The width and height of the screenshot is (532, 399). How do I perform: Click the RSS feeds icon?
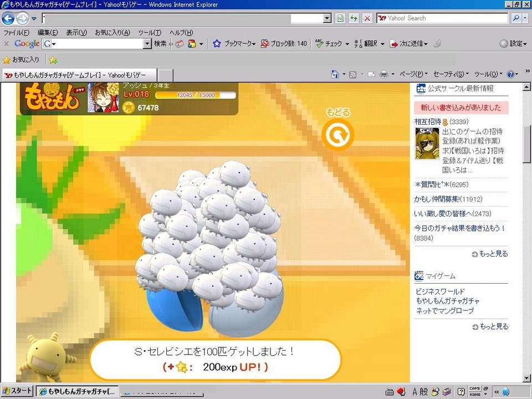pyautogui.click(x=353, y=74)
